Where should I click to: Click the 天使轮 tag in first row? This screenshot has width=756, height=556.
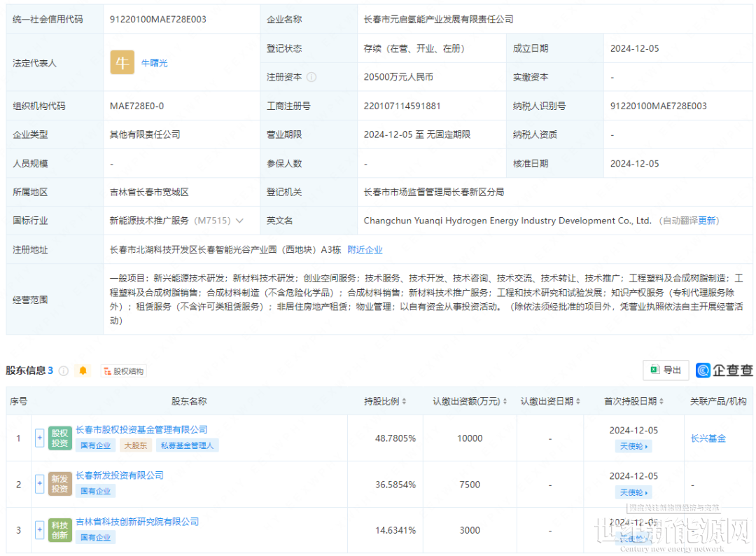pos(633,446)
